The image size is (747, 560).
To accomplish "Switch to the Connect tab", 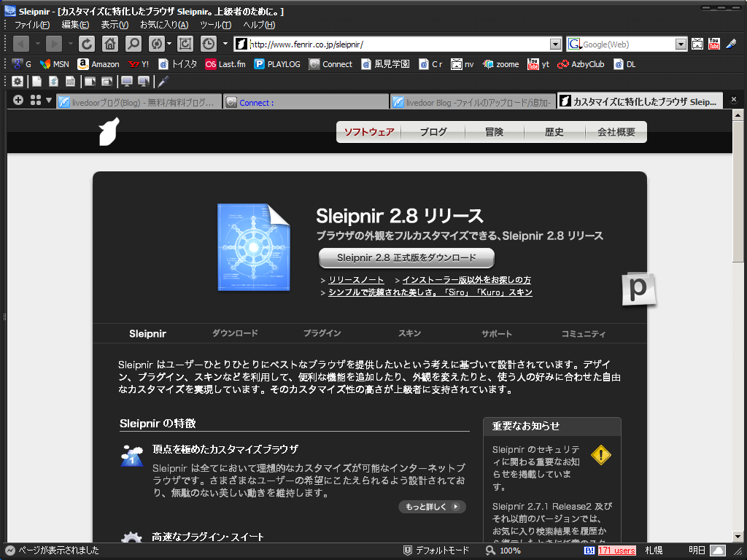I will (306, 102).
